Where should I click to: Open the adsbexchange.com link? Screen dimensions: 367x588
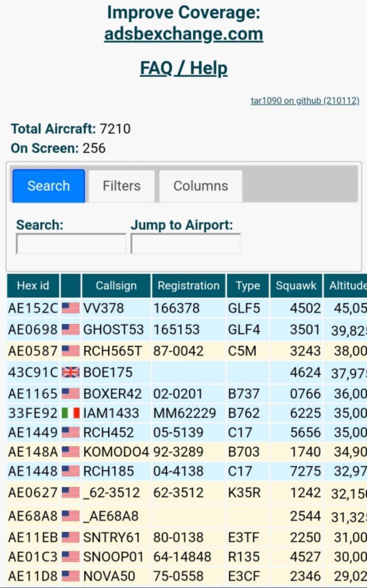click(x=183, y=34)
